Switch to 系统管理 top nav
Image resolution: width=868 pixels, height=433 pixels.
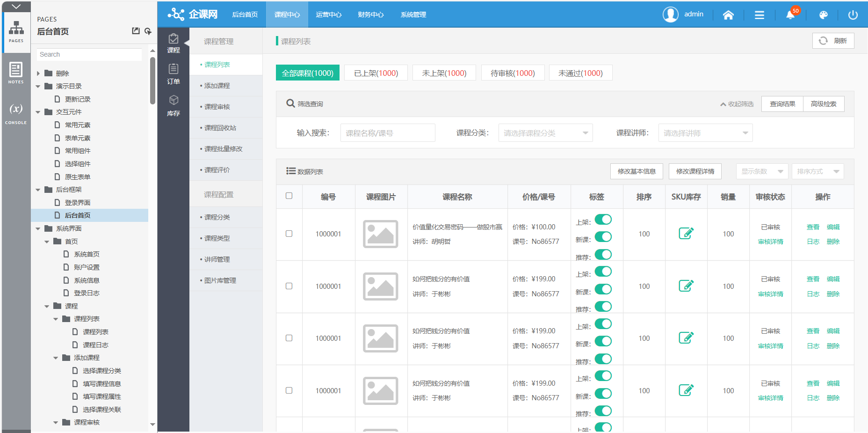tap(413, 15)
